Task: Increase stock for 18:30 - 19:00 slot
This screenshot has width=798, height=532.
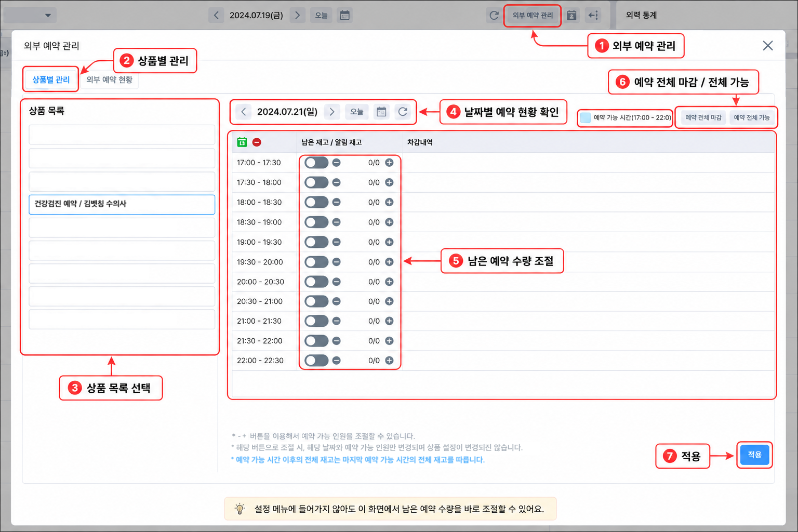Action: pos(389,222)
